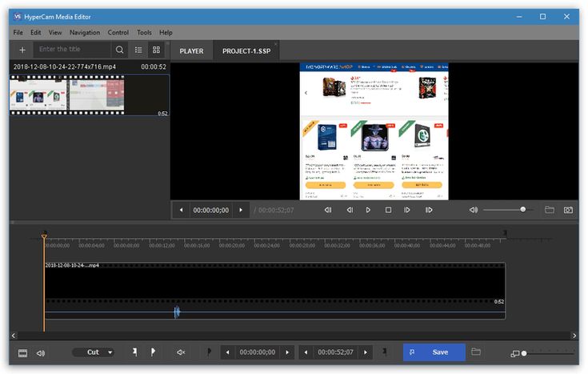Select the 2018-12-08 video thumbnail in library
The image size is (588, 374).
[x=90, y=95]
